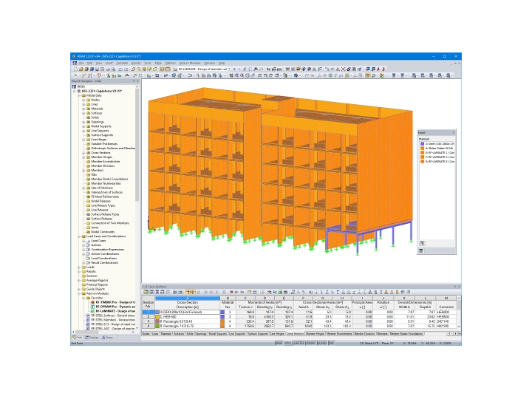The height and width of the screenshot is (399, 532).
Task: Expand the Loads tree node
Action: click(79, 267)
